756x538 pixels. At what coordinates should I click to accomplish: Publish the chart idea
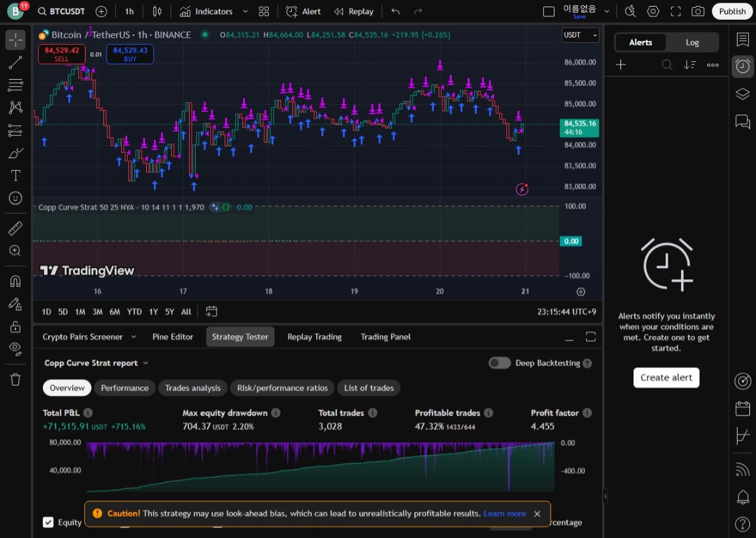click(x=732, y=12)
